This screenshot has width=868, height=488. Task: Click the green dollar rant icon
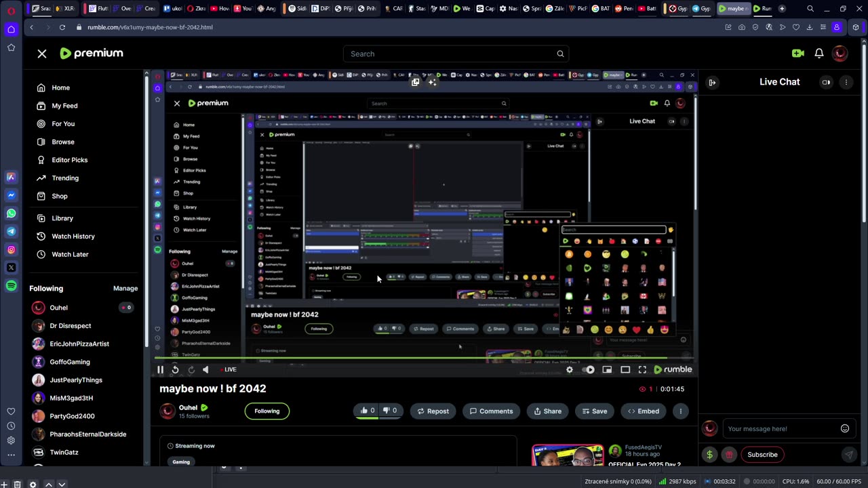pyautogui.click(x=709, y=455)
